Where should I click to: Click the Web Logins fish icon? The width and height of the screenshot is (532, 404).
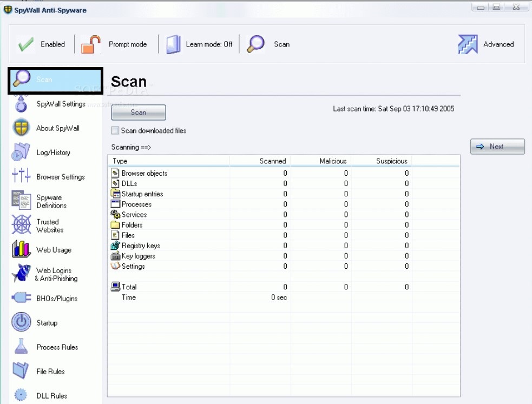(21, 273)
